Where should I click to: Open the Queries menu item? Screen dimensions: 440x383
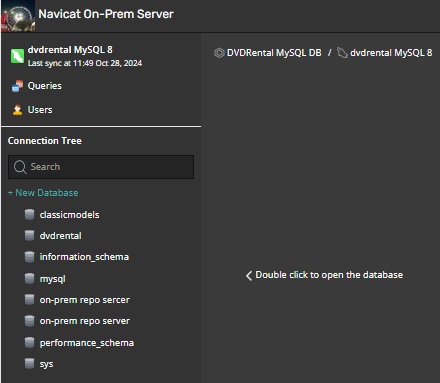45,86
